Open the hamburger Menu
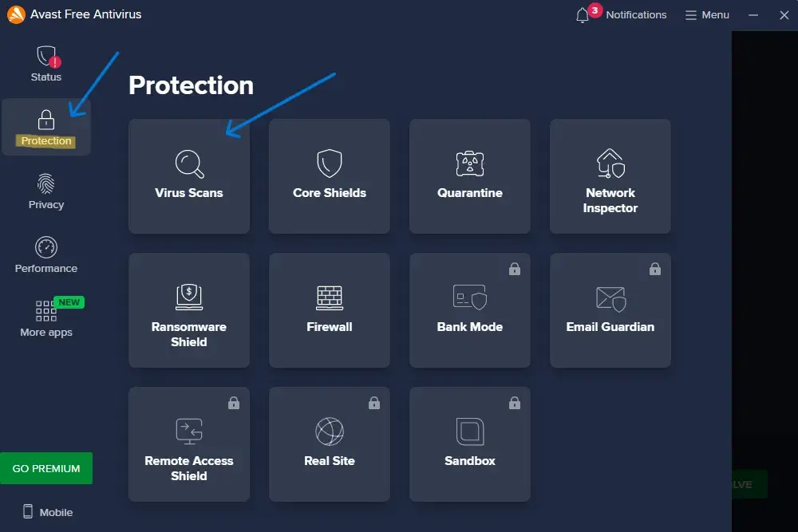The width and height of the screenshot is (798, 532). pos(707,15)
